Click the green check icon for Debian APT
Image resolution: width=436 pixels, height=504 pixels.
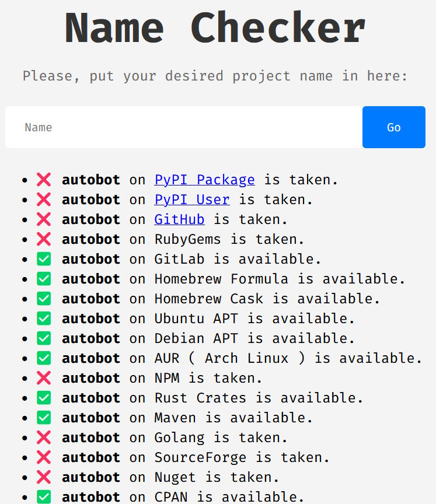[x=44, y=338]
